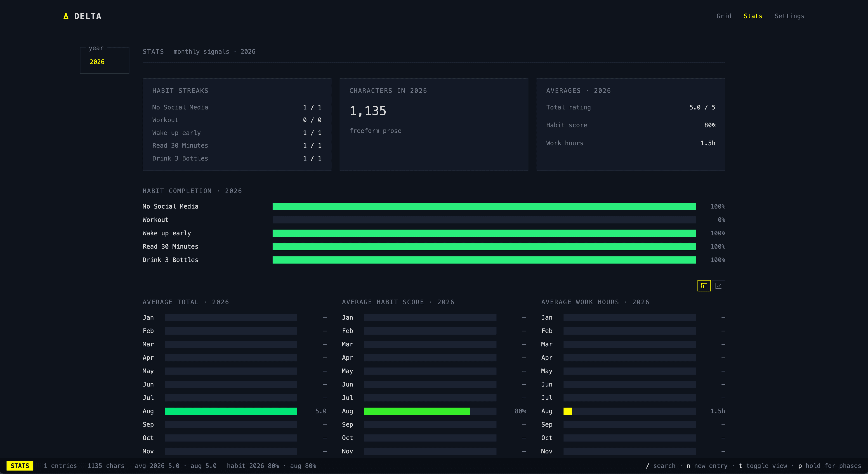Click HABIT COMPLETION · 2026 heading

pyautogui.click(x=192, y=191)
